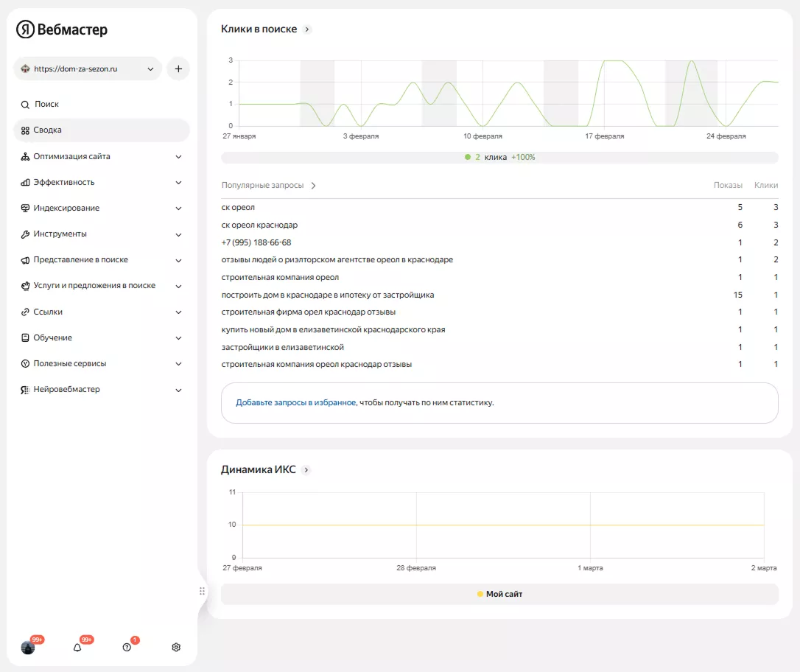This screenshot has width=800, height=672.
Task: Expand the Индексирование section chevron
Action: (178, 209)
